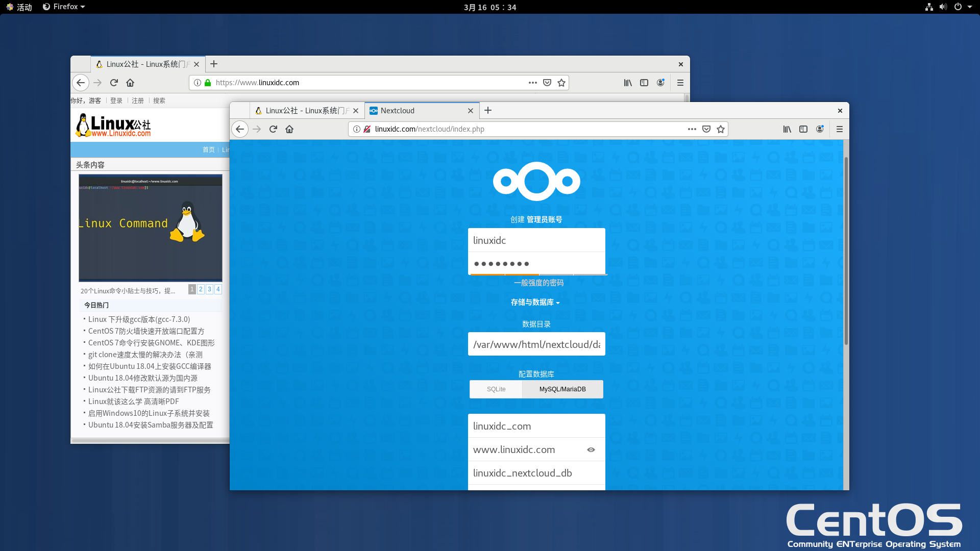Open the Firefox hamburger menu
This screenshot has height=551, width=980.
pos(840,129)
